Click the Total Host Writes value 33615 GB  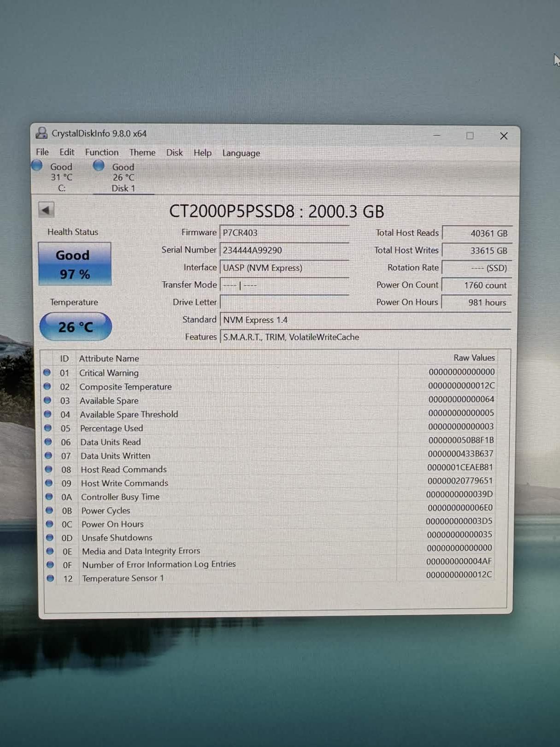click(x=477, y=251)
